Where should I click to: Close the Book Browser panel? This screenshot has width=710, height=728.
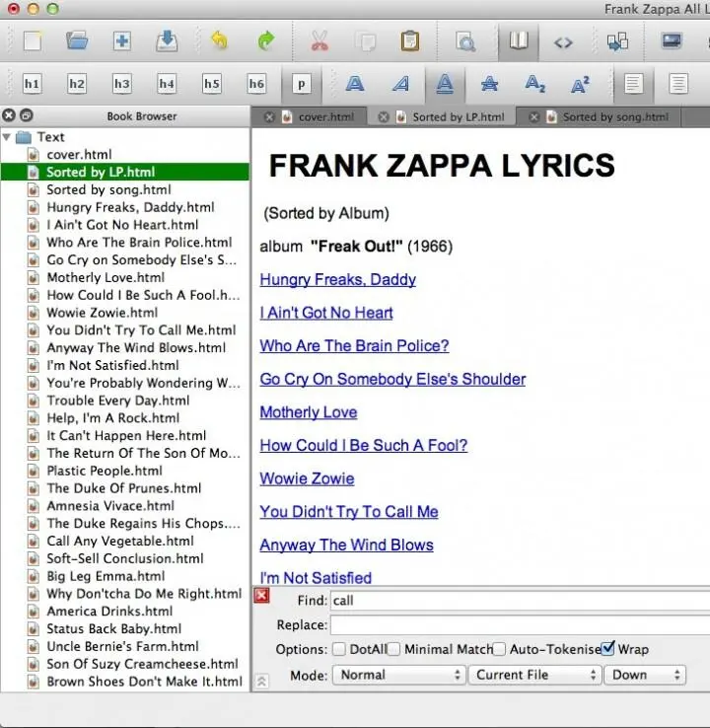(x=9, y=115)
